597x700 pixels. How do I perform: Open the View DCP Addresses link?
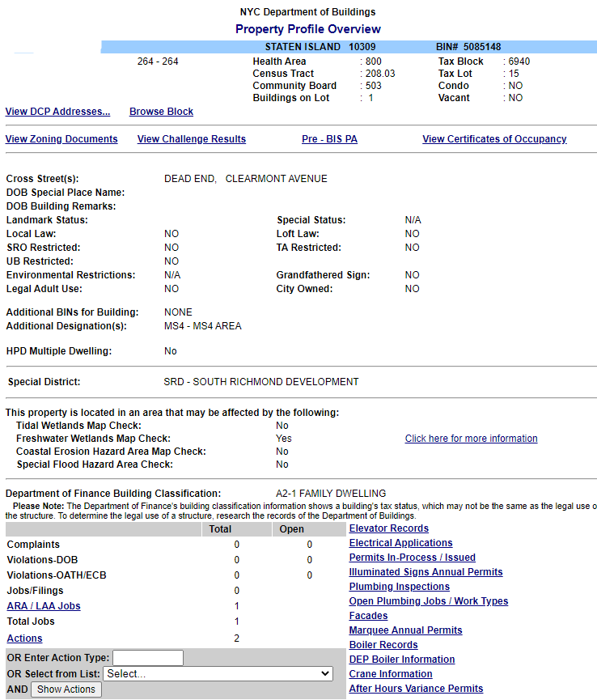[x=57, y=112]
